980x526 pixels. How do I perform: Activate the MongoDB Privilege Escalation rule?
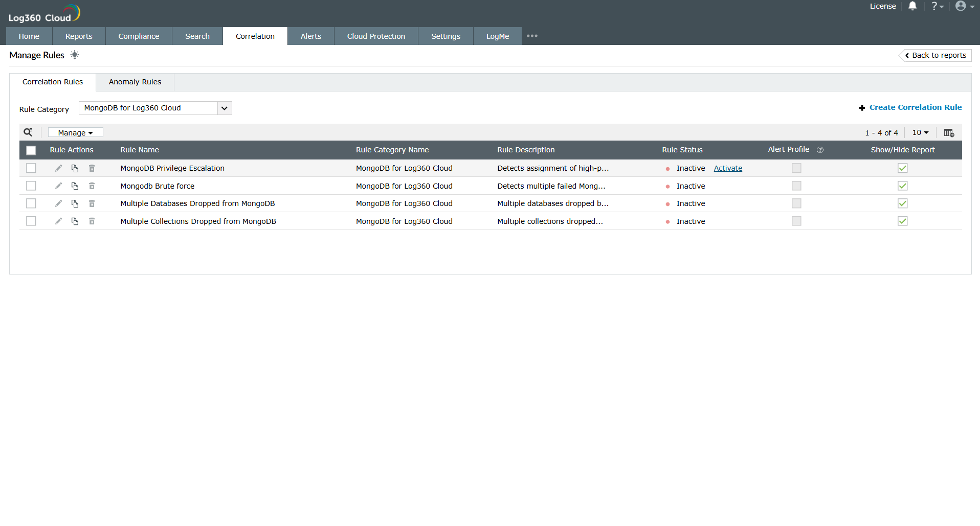(x=728, y=168)
